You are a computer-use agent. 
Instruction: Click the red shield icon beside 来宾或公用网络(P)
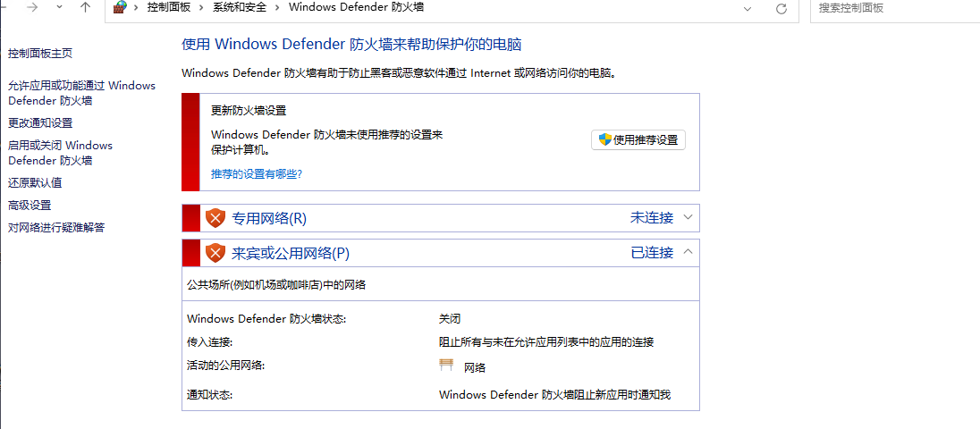(x=215, y=253)
